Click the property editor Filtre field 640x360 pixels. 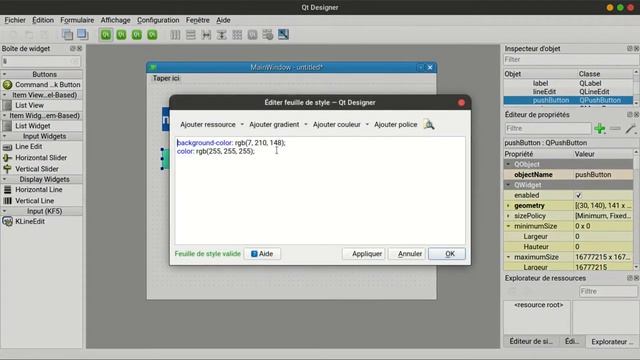point(548,129)
